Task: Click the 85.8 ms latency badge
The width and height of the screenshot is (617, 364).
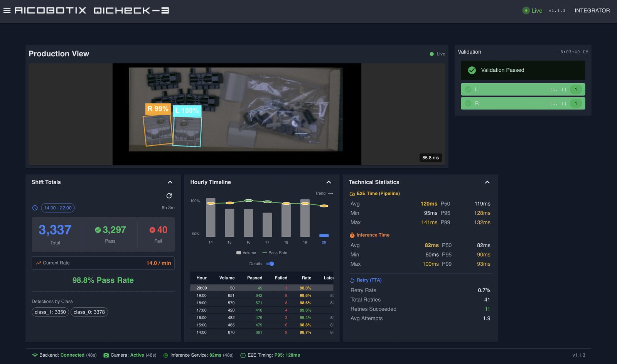Action: coord(430,158)
